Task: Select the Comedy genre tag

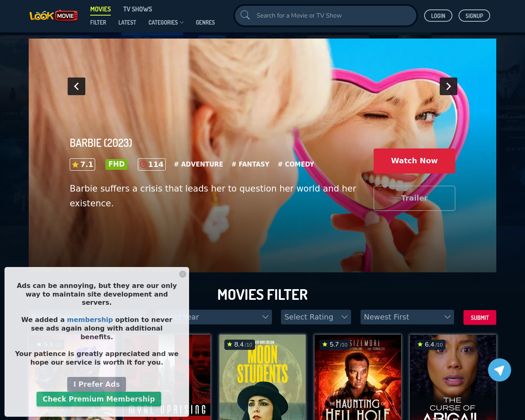Action: pyautogui.click(x=296, y=164)
